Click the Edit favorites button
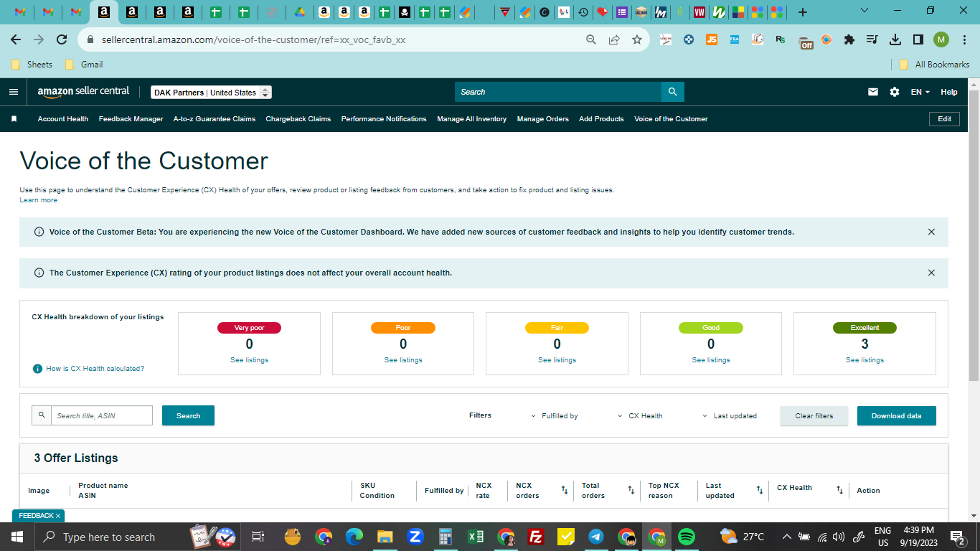 [944, 119]
